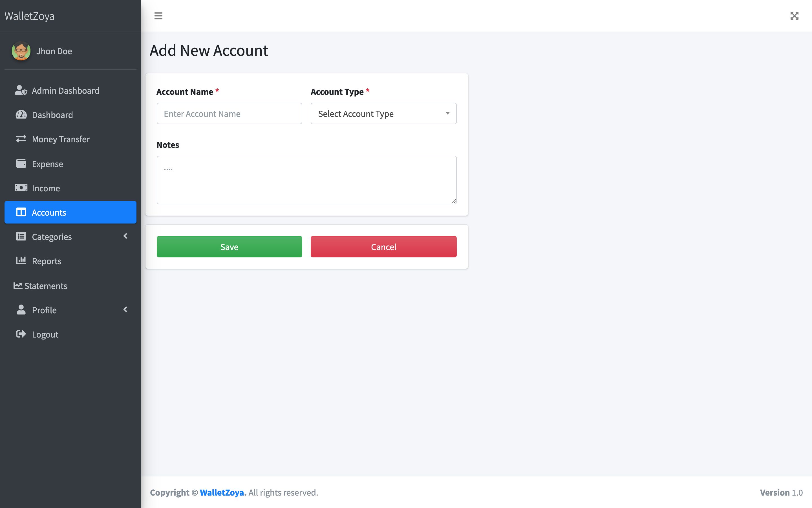
Task: Click the Income banknote icon
Action: pyautogui.click(x=21, y=188)
